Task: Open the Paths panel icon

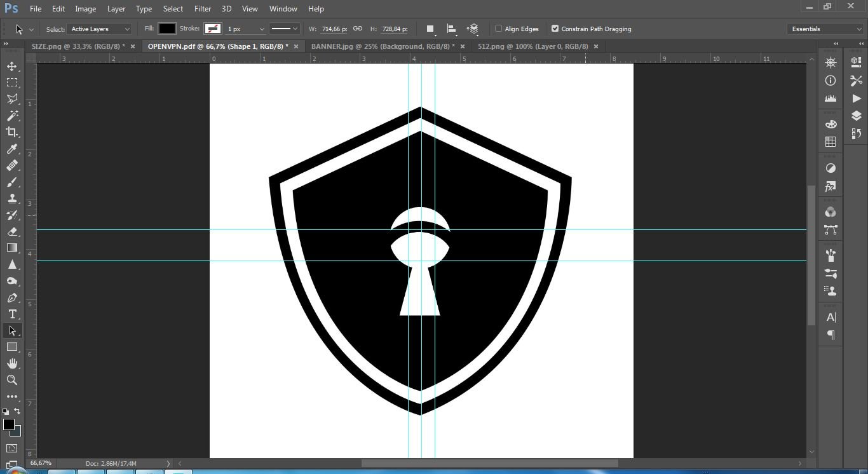Action: (x=831, y=230)
